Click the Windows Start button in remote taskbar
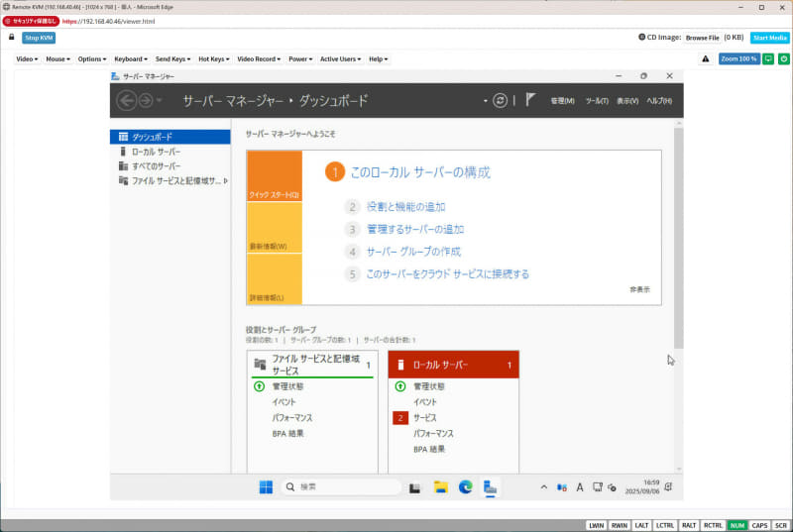The width and height of the screenshot is (793, 532). 266,487
